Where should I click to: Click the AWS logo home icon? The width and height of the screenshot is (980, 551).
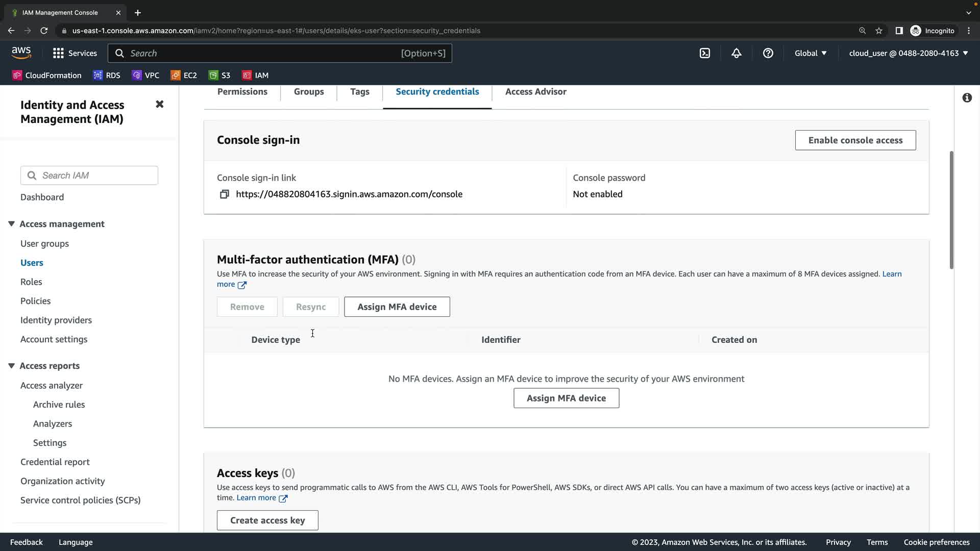pyautogui.click(x=21, y=53)
